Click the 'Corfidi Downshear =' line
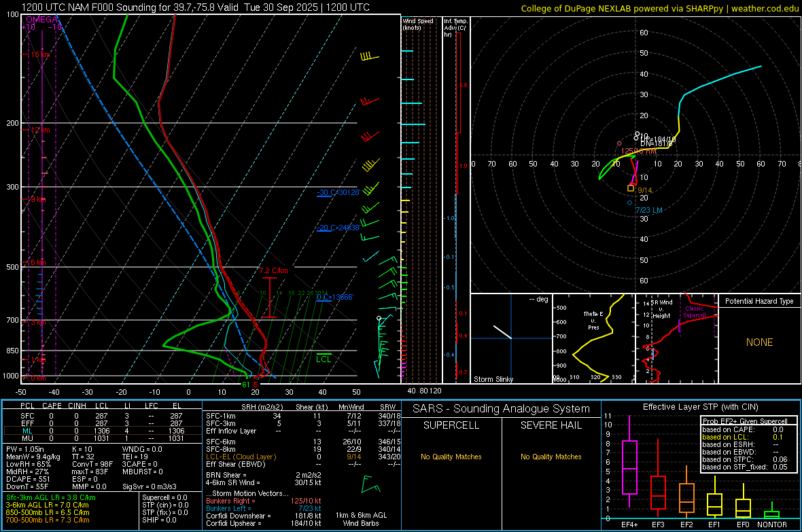This screenshot has height=532, width=802. pyautogui.click(x=264, y=516)
